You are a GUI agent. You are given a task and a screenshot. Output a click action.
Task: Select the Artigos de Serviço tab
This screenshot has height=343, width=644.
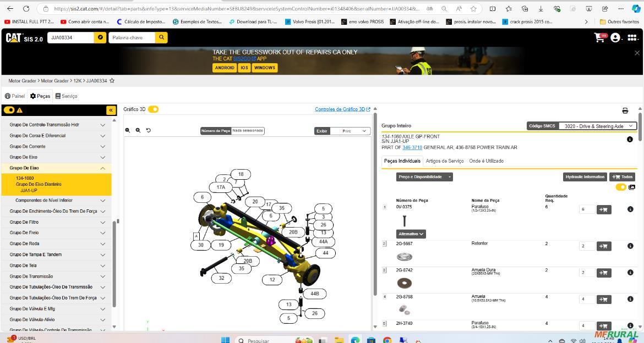[445, 161]
